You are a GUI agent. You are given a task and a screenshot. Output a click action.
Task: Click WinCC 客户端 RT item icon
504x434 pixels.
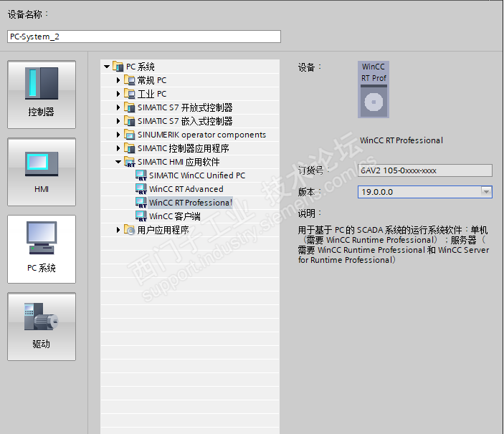point(141,216)
